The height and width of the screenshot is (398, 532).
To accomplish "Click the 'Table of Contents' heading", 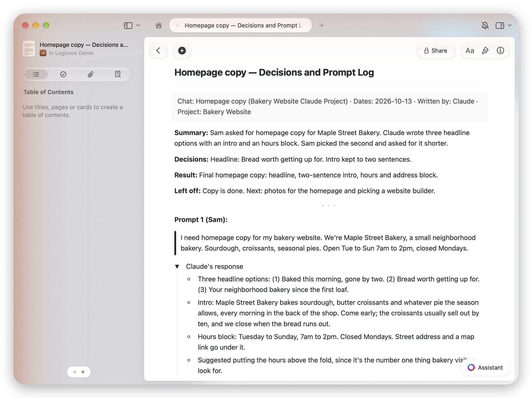I will tap(48, 92).
